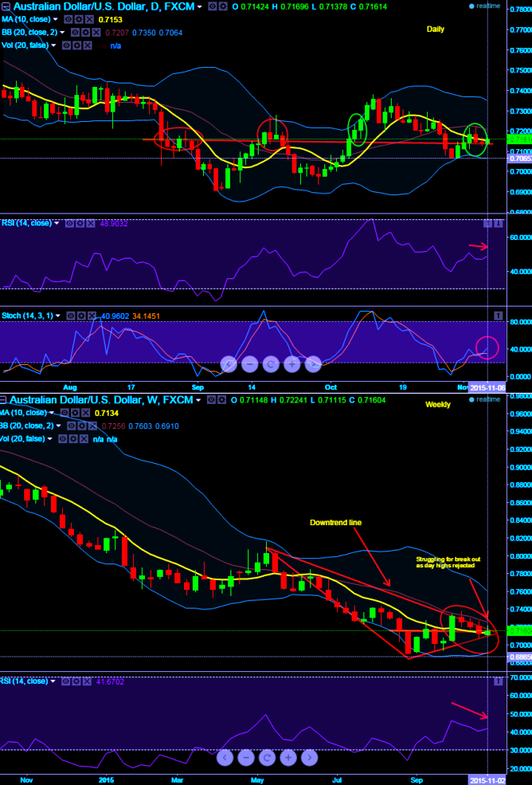Open settings gear for Daily RSI (14, close)
The width and height of the screenshot is (532, 785).
point(79,223)
